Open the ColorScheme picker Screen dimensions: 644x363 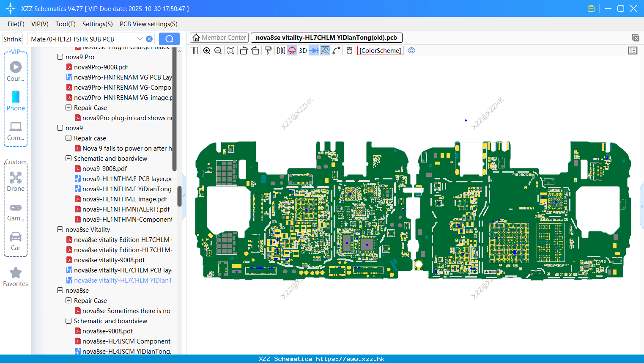(x=381, y=51)
